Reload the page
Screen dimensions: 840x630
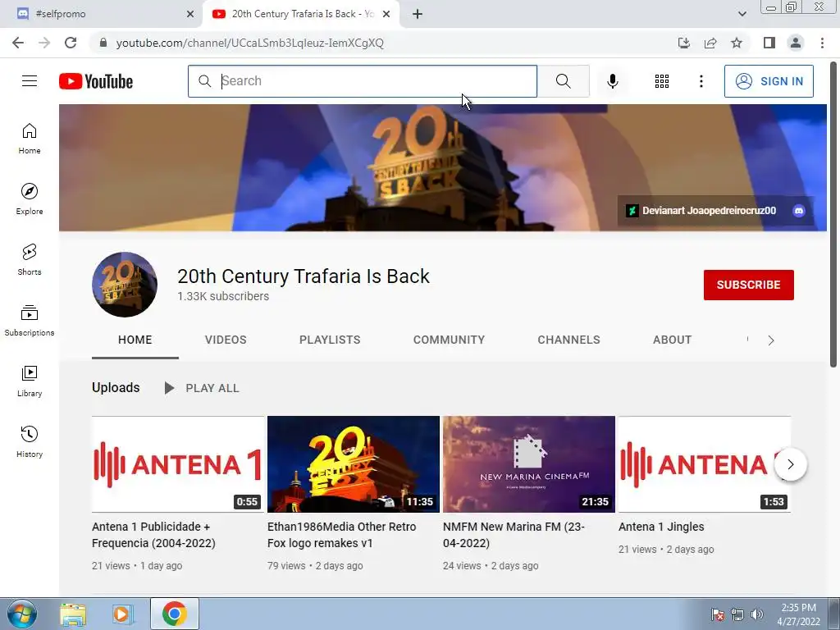coord(71,43)
